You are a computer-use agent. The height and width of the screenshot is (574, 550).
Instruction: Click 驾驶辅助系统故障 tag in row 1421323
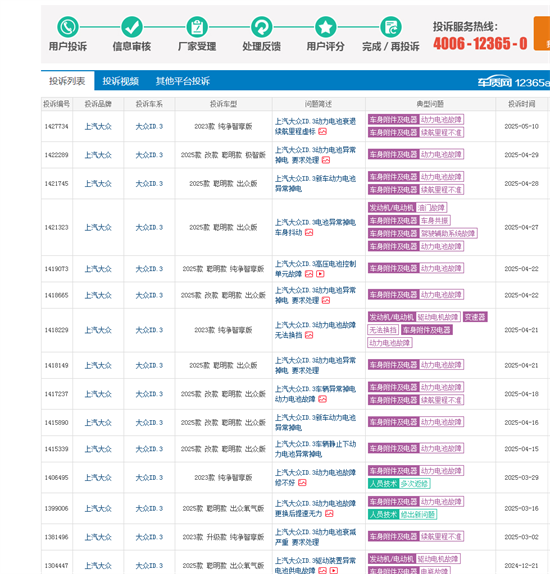(x=448, y=233)
